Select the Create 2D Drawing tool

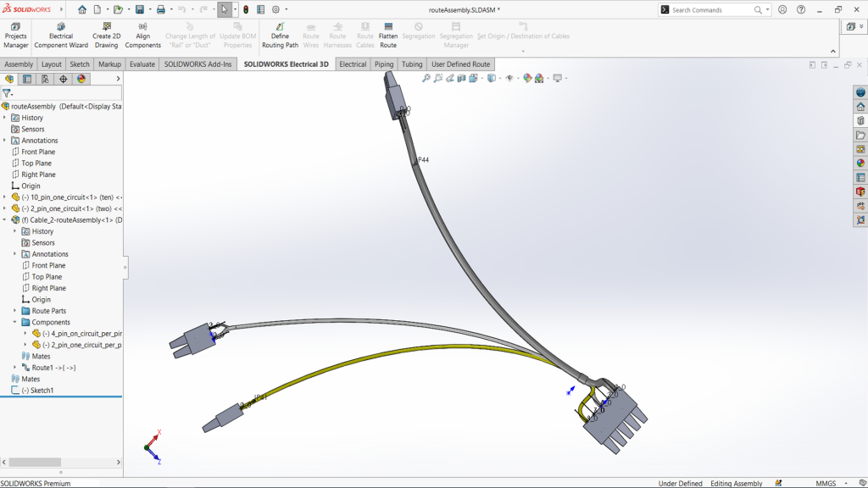pyautogui.click(x=105, y=34)
